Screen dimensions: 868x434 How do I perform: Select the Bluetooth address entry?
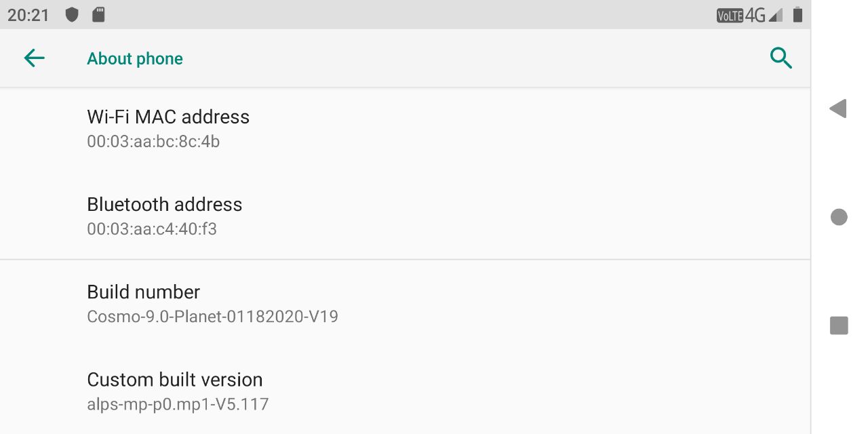click(165, 205)
